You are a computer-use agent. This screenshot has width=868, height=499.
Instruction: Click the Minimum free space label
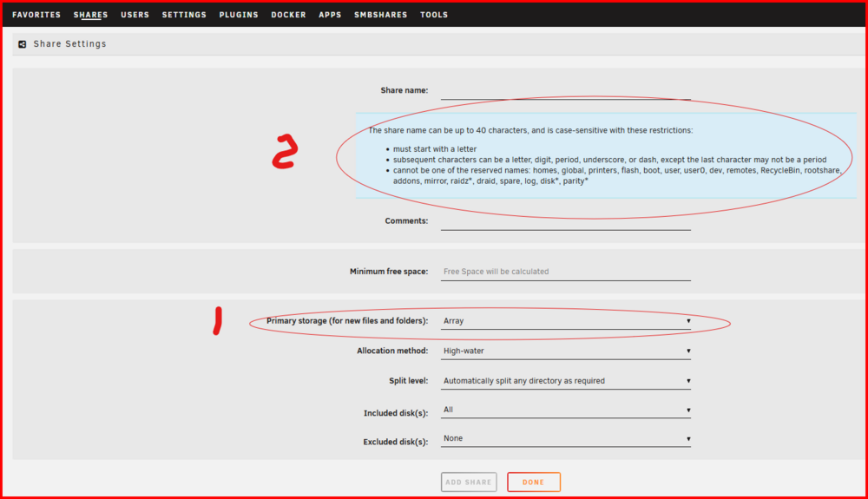[x=389, y=272]
